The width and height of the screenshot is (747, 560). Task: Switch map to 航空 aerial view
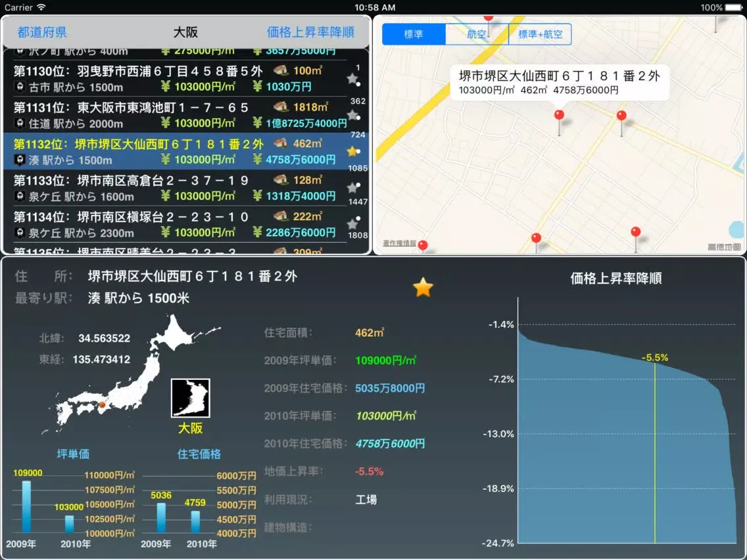(x=477, y=34)
